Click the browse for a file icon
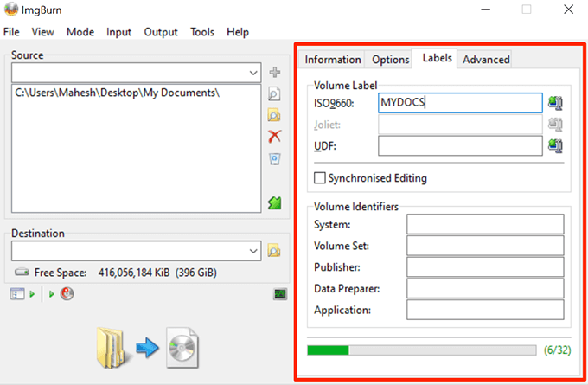The image size is (588, 385). tap(274, 93)
